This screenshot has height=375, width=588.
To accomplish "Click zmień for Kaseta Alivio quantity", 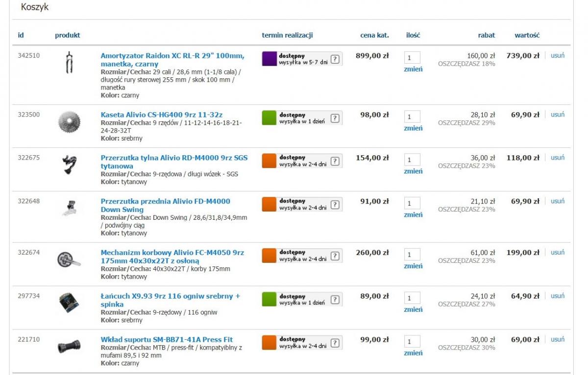I will [413, 128].
